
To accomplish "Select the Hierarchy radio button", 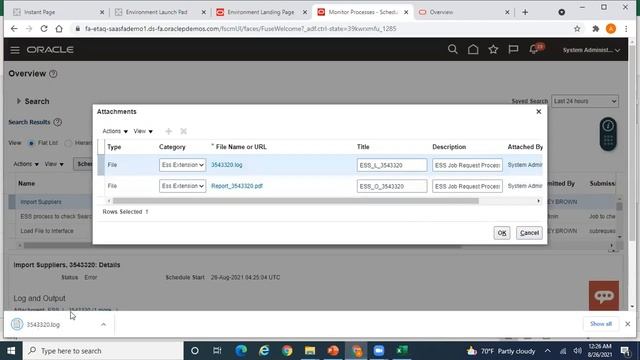I will [x=68, y=143].
